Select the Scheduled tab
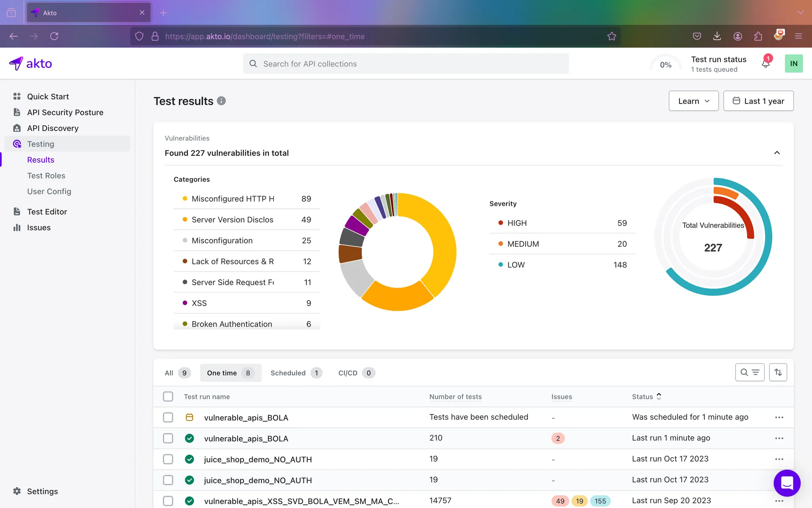This screenshot has width=812, height=508. pyautogui.click(x=288, y=372)
